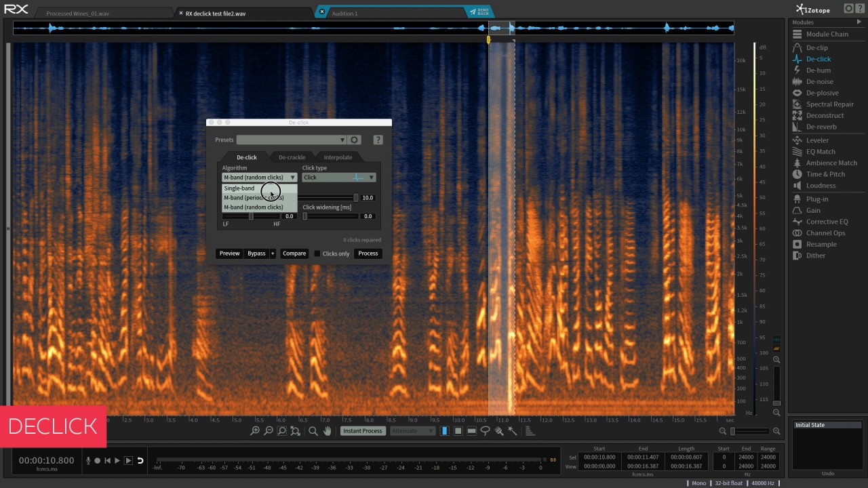Click the Bypass button

(x=256, y=253)
